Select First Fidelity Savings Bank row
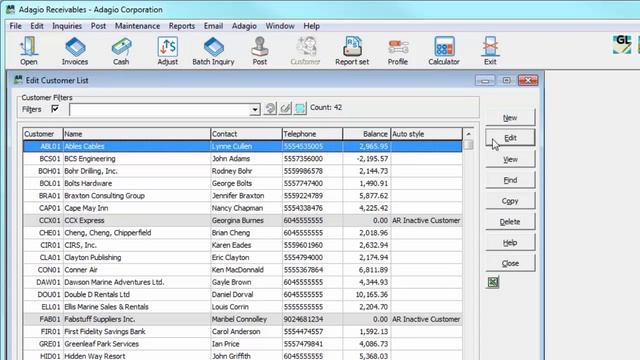The width and height of the screenshot is (640, 360). 242,331
